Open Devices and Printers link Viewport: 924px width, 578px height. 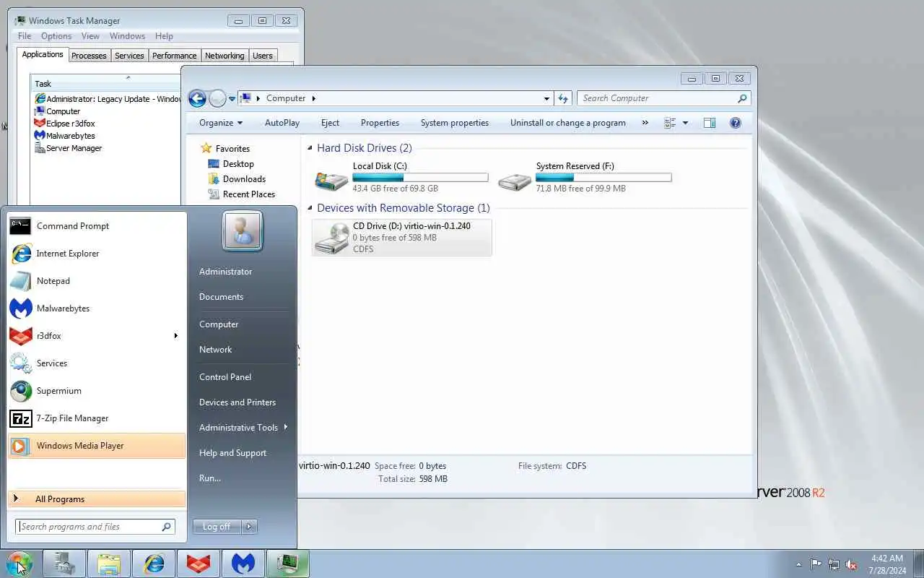(x=237, y=402)
